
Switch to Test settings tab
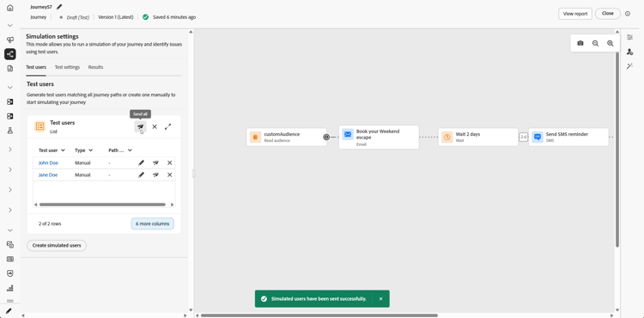[x=67, y=67]
